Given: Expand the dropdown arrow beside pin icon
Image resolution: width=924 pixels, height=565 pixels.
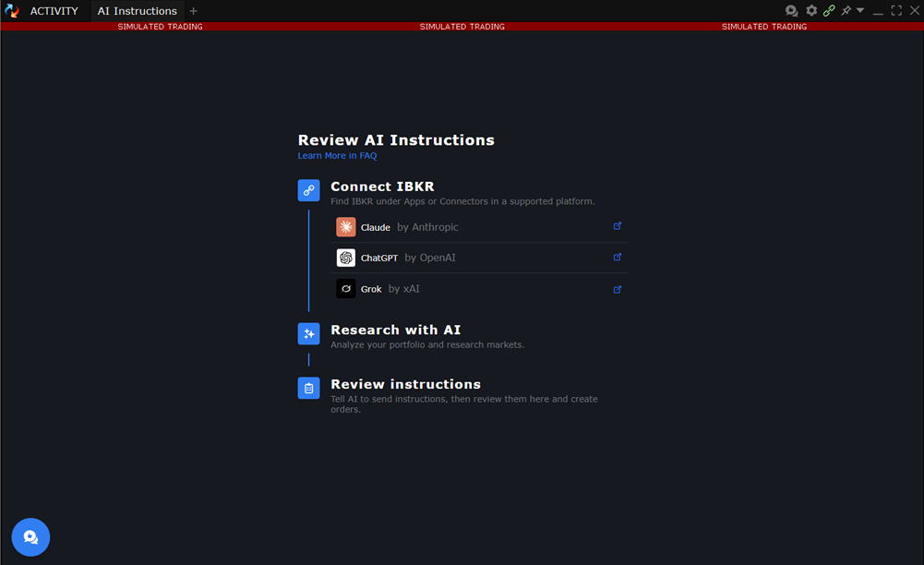Looking at the screenshot, I should point(860,10).
